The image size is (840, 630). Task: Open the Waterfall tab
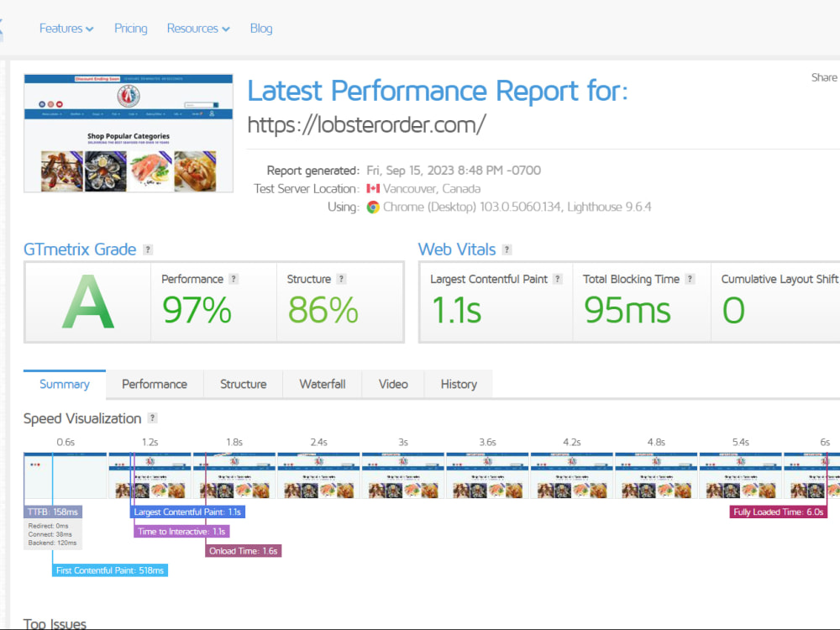pyautogui.click(x=323, y=384)
